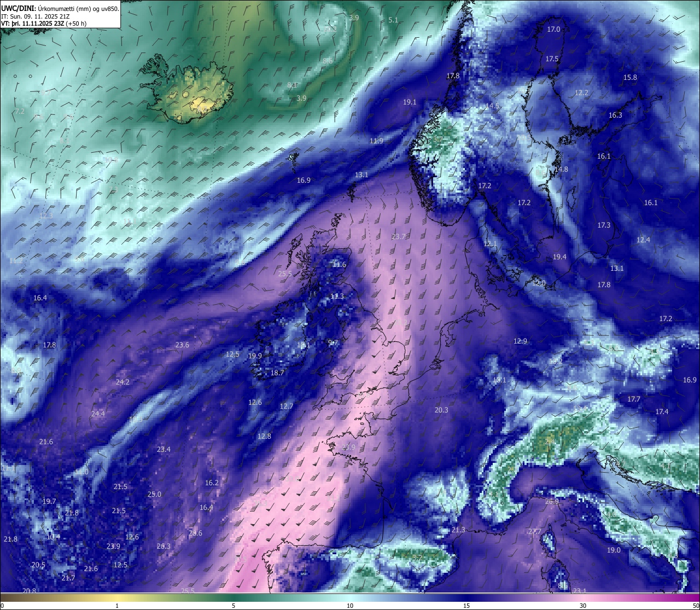Click the map value "21.7"

pos(68,578)
